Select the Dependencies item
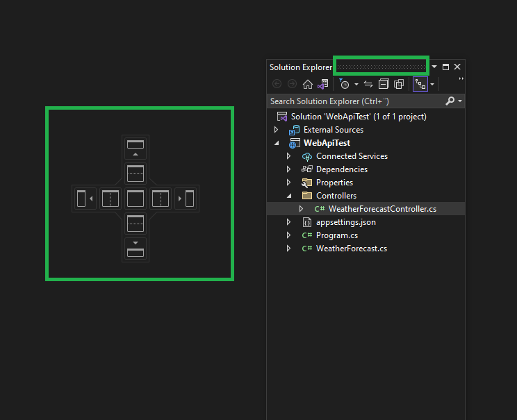The width and height of the screenshot is (517, 420). pyautogui.click(x=342, y=169)
